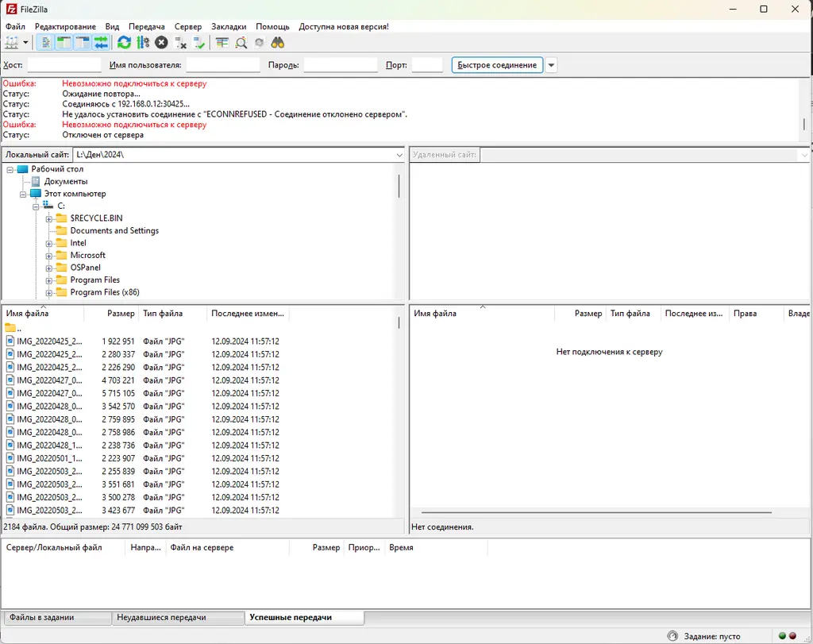This screenshot has width=813, height=644.
Task: Toggle synchronized browsing
Action: [x=260, y=43]
